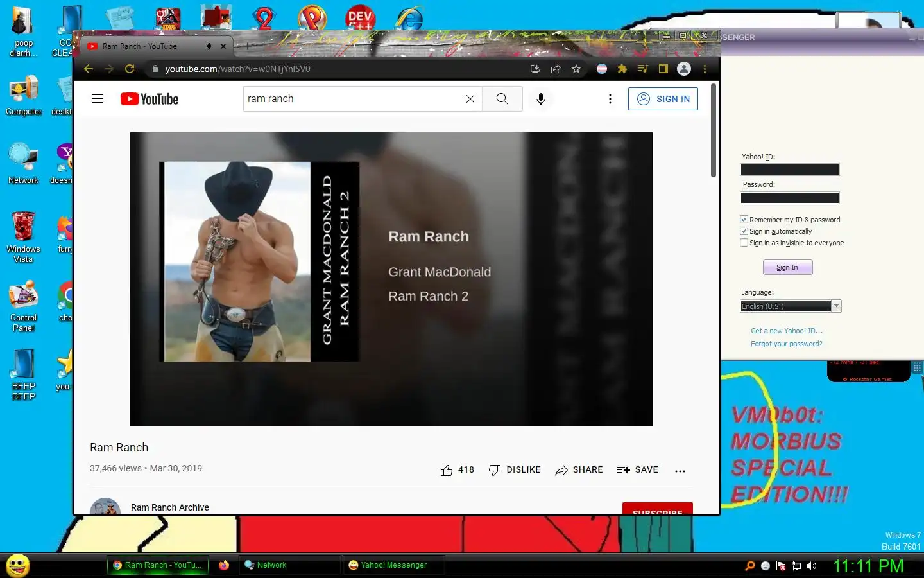Click SHARE button under video
The image size is (924, 578).
click(579, 470)
